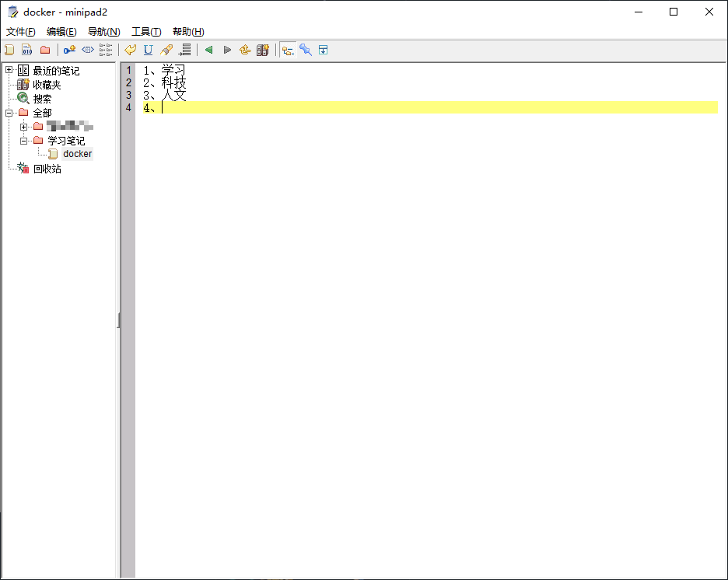The height and width of the screenshot is (580, 728).
Task: Select the docker note in tree
Action: (77, 154)
